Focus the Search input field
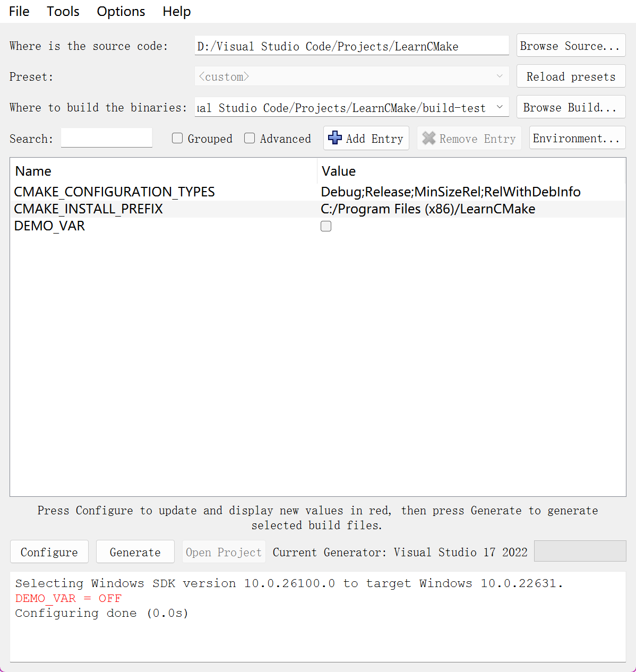636x672 pixels. pos(107,139)
